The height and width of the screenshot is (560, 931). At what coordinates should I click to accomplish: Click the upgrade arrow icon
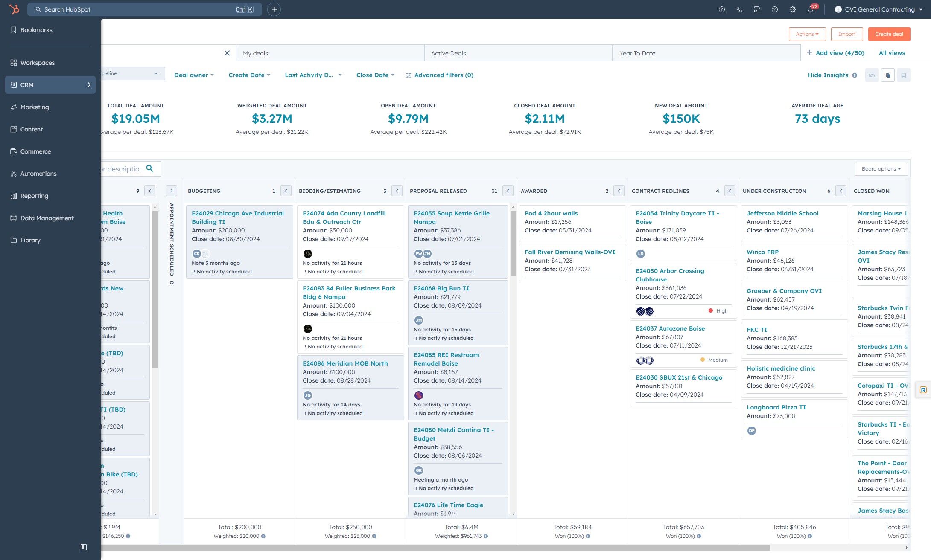721,9
